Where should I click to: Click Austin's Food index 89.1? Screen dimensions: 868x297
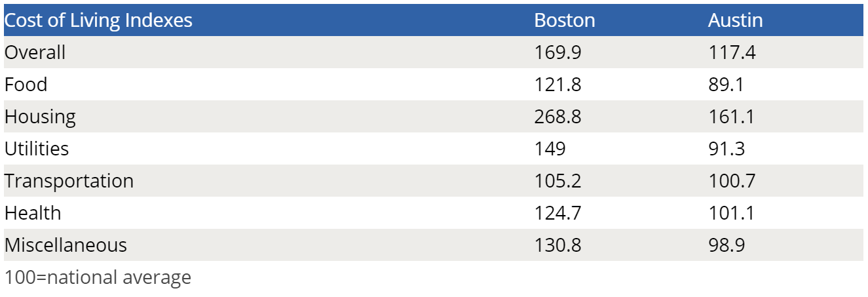[x=726, y=85]
